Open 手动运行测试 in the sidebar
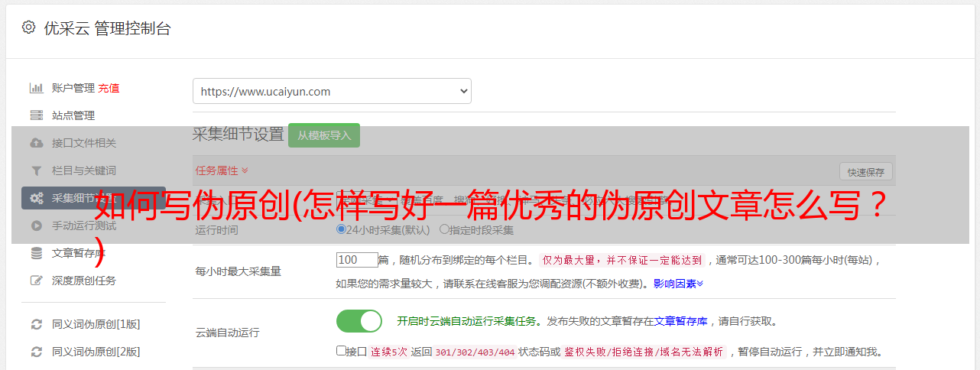 pos(84,226)
